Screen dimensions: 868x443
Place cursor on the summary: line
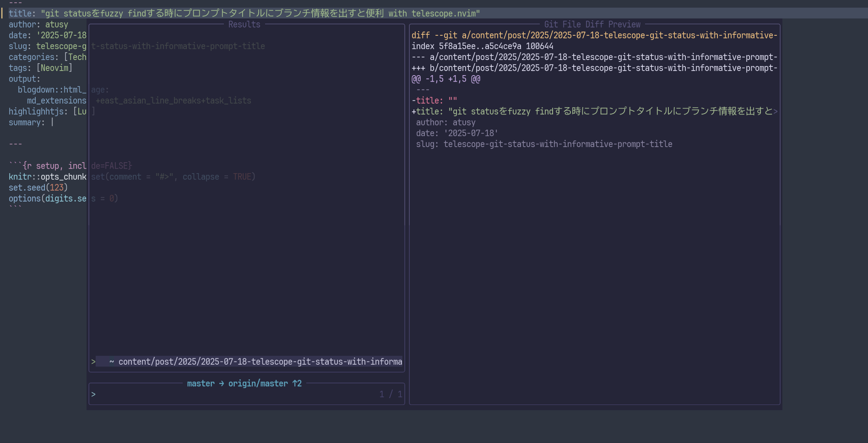click(x=27, y=122)
